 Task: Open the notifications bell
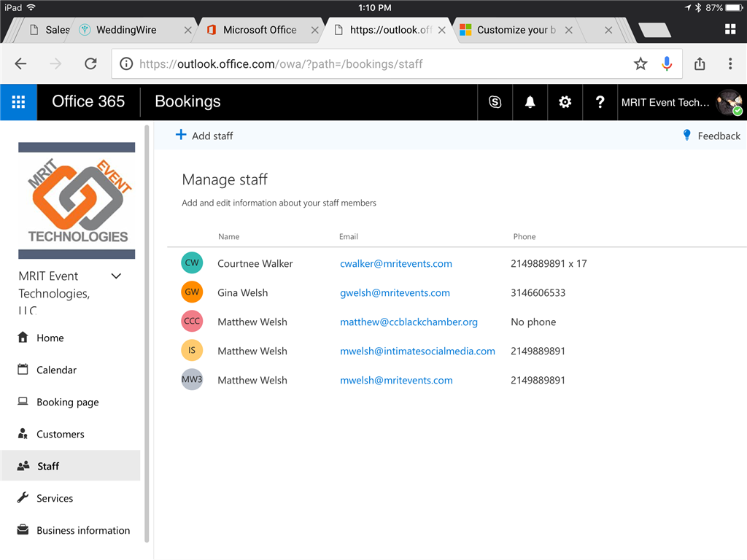tap(530, 102)
